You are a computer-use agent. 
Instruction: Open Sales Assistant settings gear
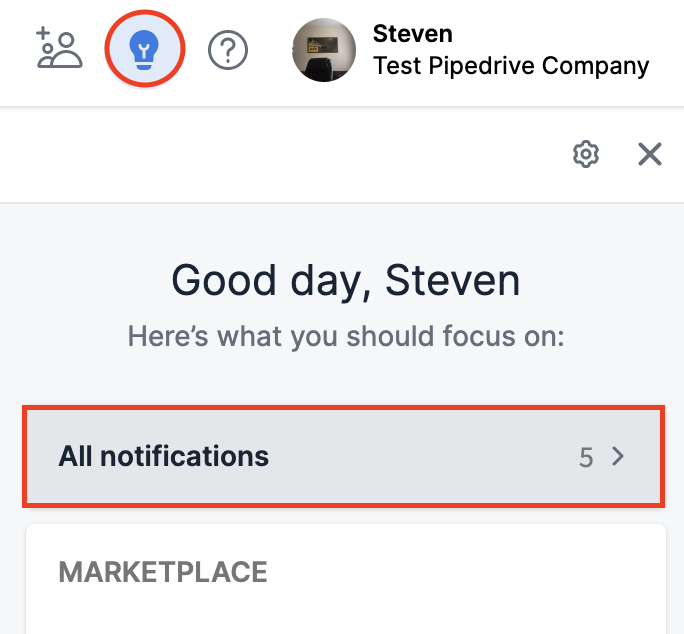(x=586, y=154)
